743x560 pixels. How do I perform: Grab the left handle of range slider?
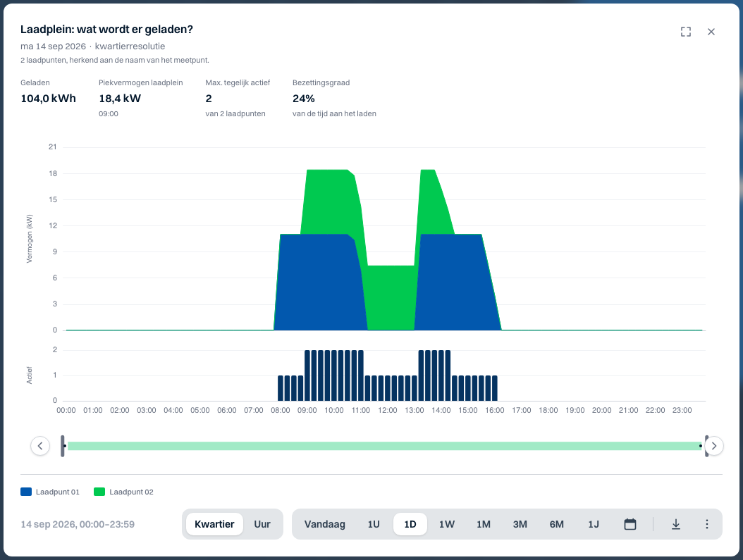(63, 446)
